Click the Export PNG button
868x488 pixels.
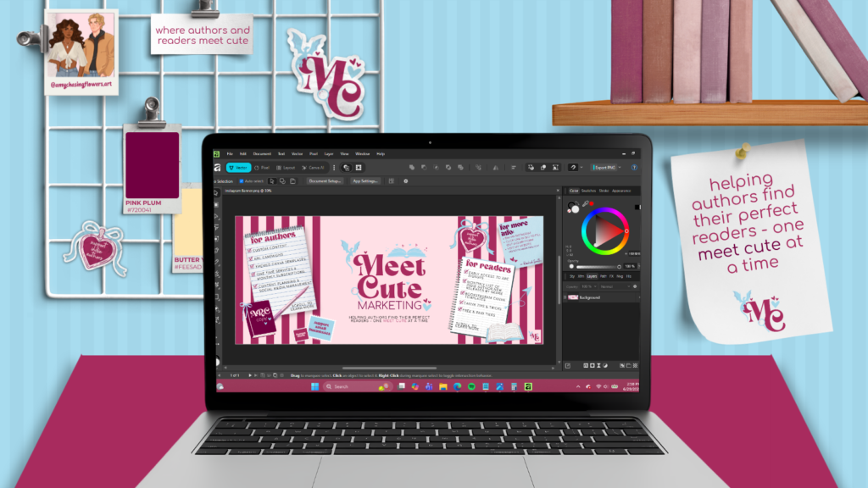click(605, 168)
